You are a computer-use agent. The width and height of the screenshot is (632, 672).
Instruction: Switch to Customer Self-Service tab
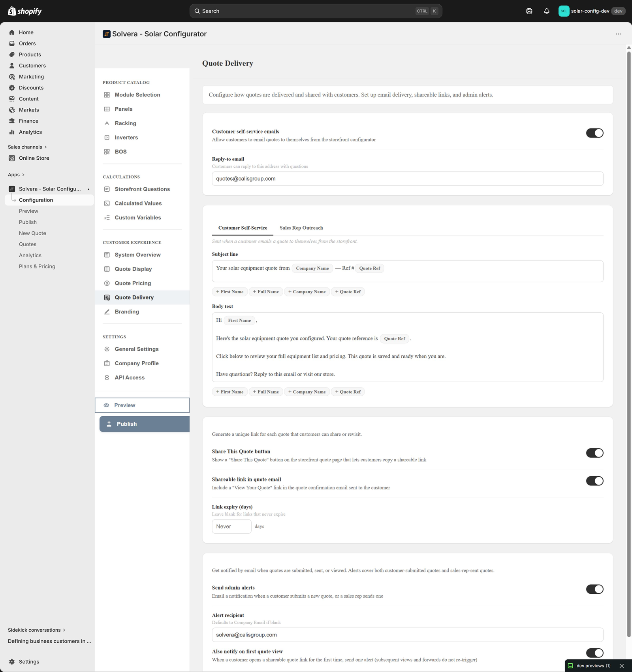(x=243, y=228)
